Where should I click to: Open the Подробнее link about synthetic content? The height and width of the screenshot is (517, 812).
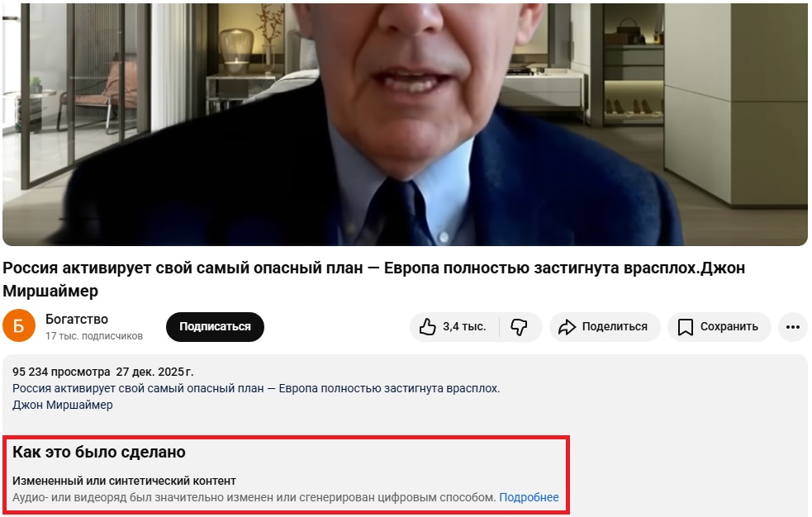click(529, 497)
